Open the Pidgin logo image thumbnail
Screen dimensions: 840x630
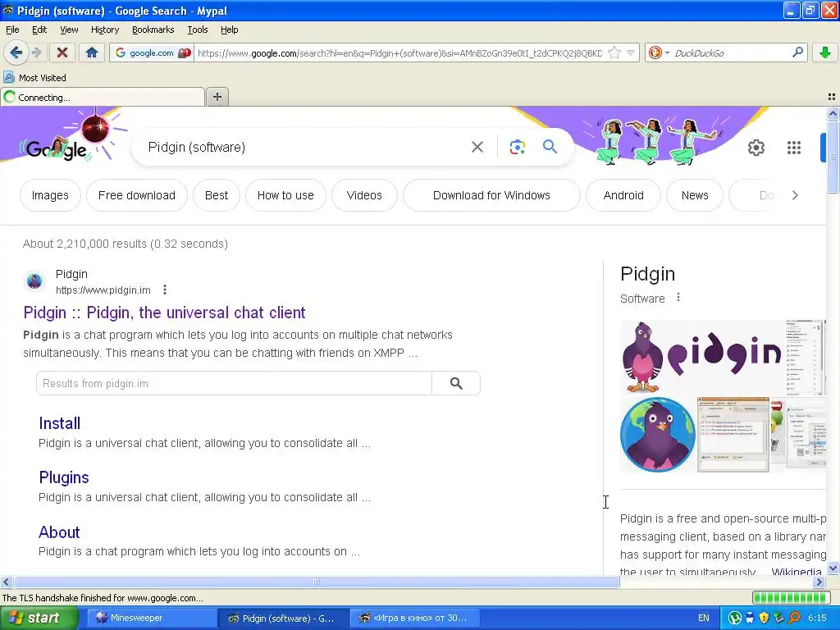702,356
